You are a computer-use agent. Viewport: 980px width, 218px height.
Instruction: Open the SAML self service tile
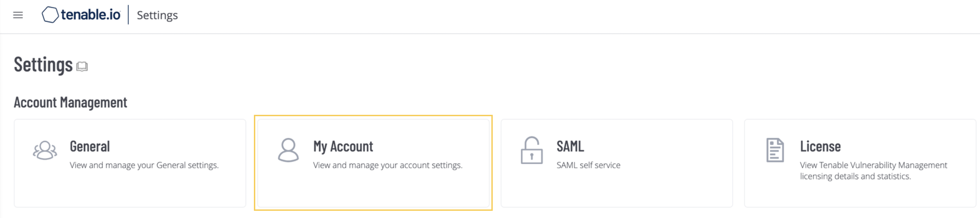tap(617, 163)
